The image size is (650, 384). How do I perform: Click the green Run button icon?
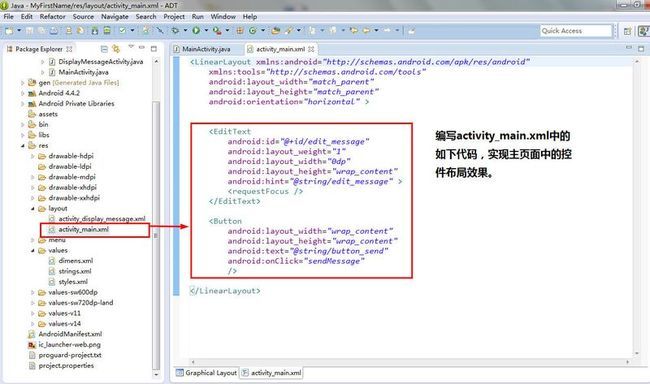point(196,30)
